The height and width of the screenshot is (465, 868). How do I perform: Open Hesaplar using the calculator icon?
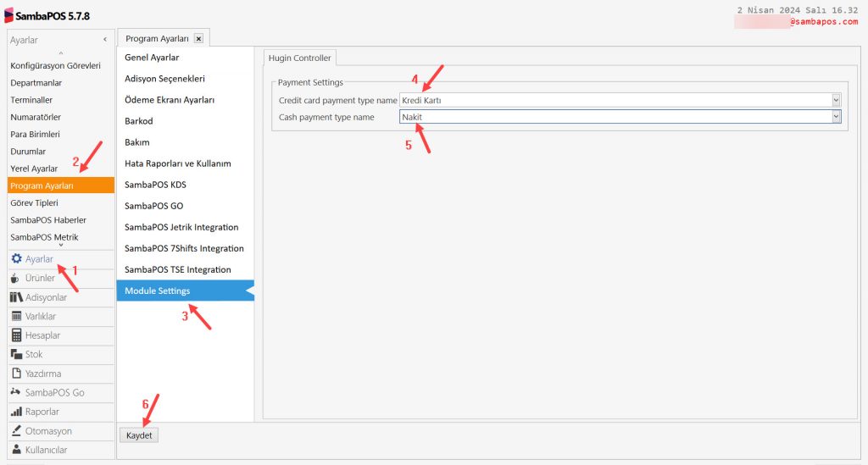tap(17, 335)
